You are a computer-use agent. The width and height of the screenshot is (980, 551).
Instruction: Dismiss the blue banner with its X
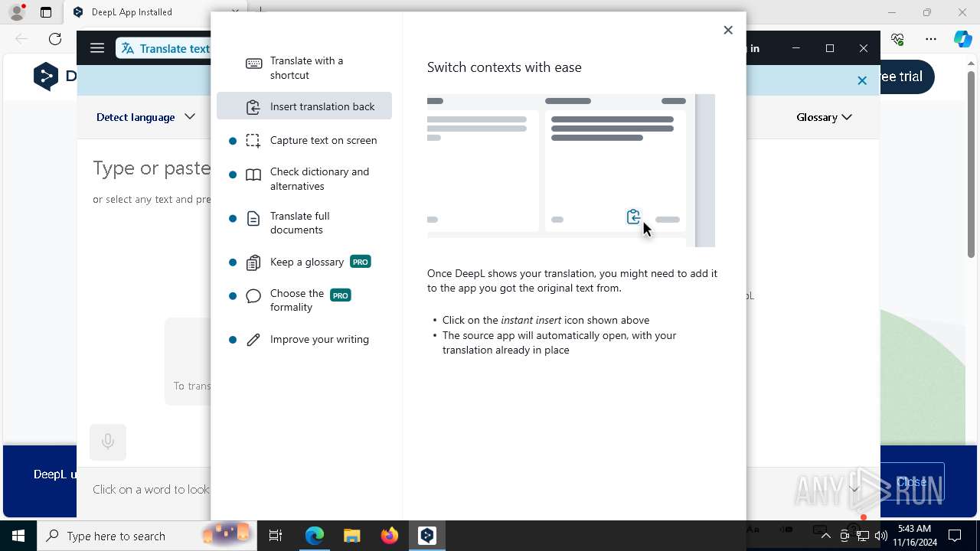tap(862, 80)
